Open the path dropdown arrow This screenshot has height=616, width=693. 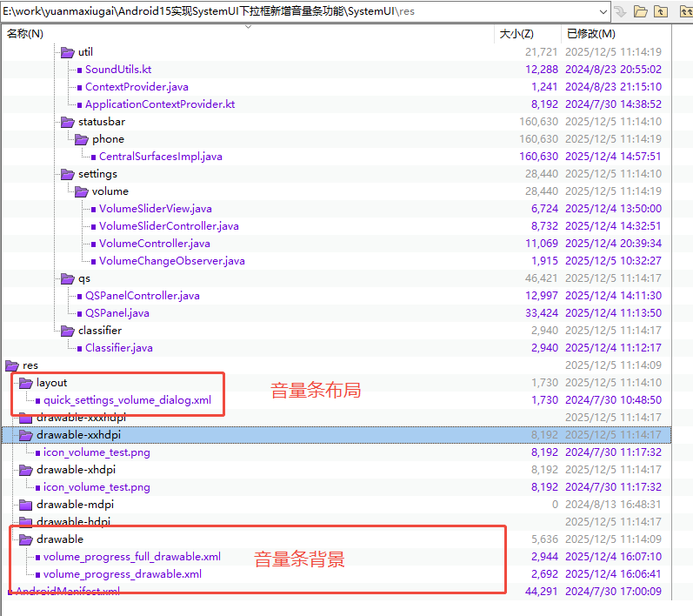[x=603, y=12]
